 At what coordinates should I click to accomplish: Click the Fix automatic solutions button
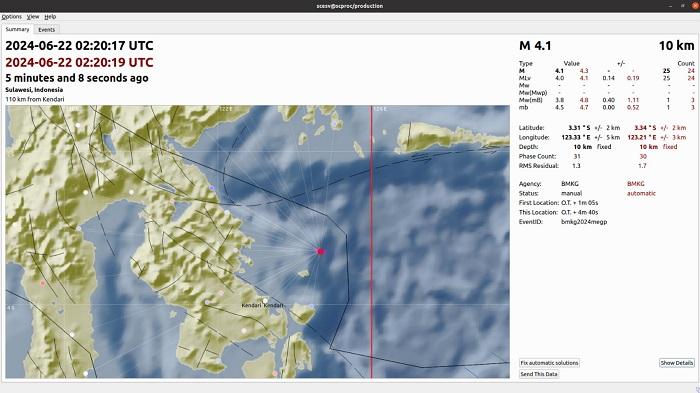pos(549,363)
